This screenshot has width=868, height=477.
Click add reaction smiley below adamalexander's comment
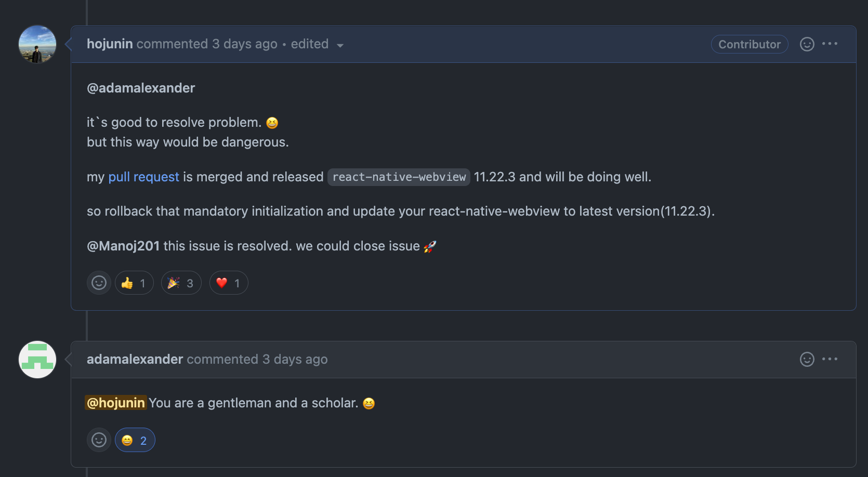(99, 440)
